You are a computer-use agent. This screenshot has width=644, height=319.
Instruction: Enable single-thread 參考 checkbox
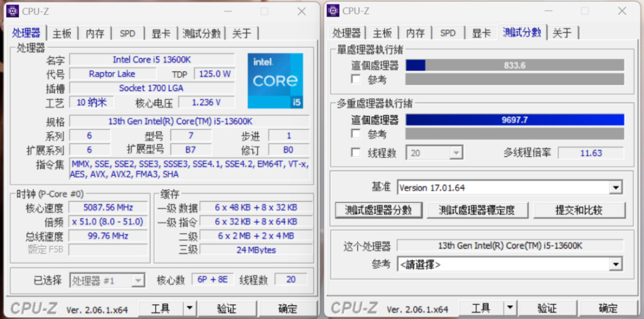pyautogui.click(x=355, y=79)
